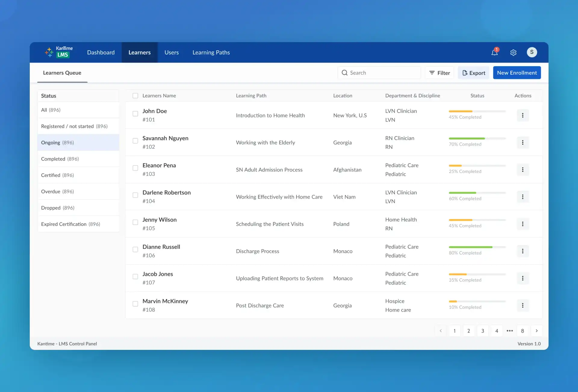Filter by Certified status

click(78, 175)
